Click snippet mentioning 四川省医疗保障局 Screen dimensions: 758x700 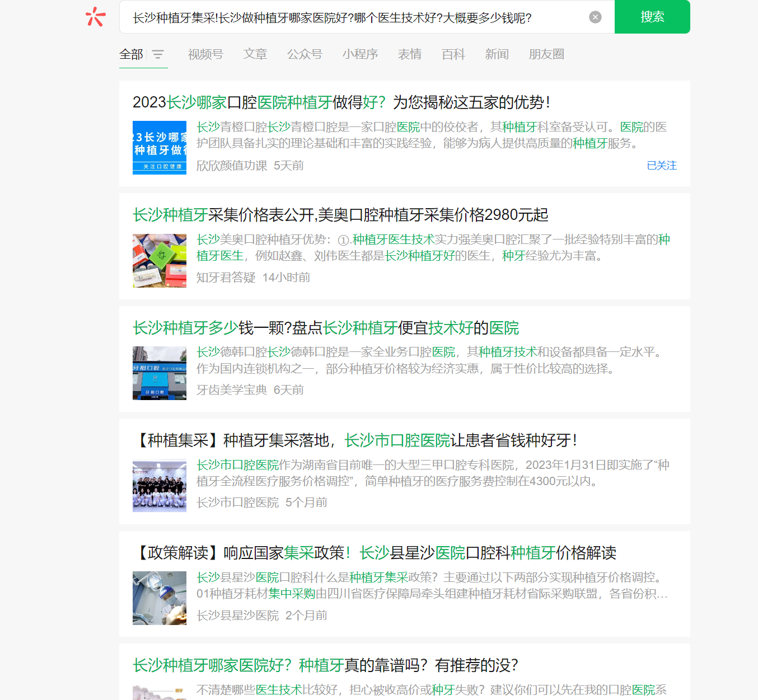click(432, 585)
